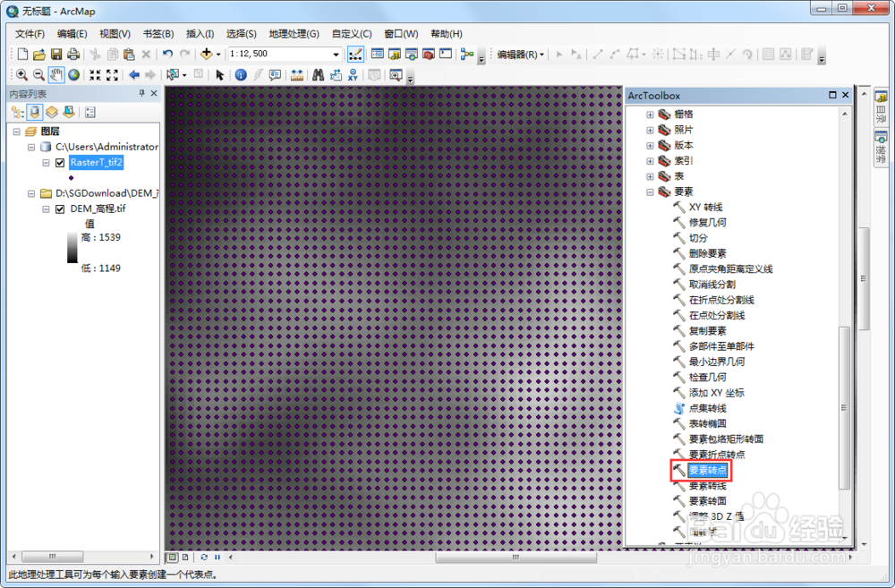The width and height of the screenshot is (895, 588).
Task: Click the Full Extent globe icon
Action: (x=73, y=75)
